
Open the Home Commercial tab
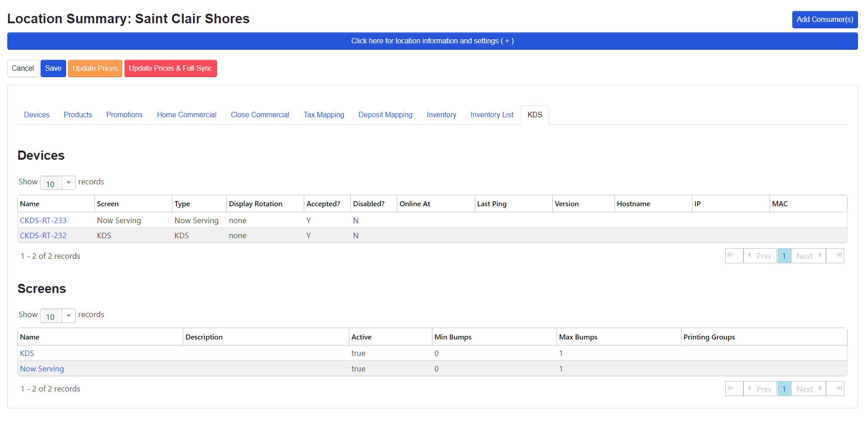tap(186, 115)
